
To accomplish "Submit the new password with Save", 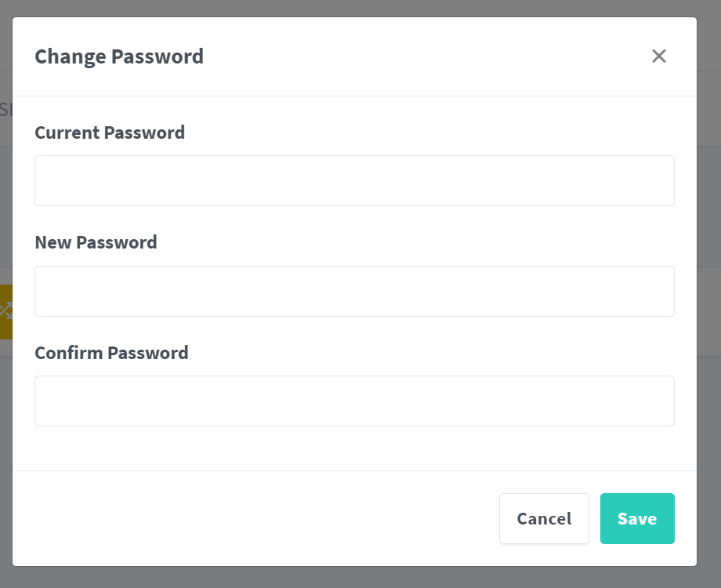I will point(636,518).
